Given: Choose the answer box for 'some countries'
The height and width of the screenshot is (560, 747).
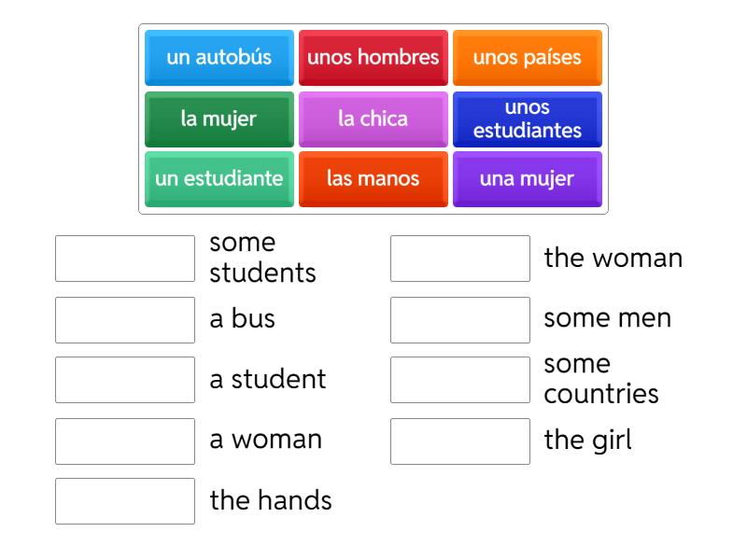Looking at the screenshot, I should coord(460,380).
